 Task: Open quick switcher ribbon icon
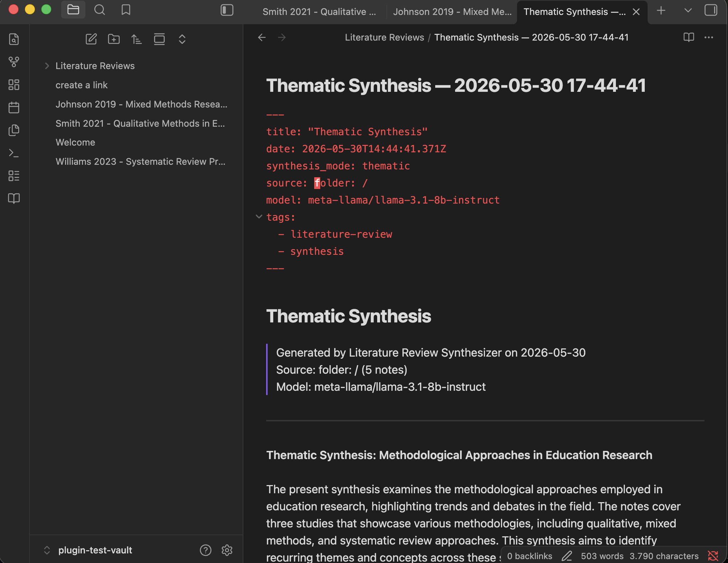[14, 39]
